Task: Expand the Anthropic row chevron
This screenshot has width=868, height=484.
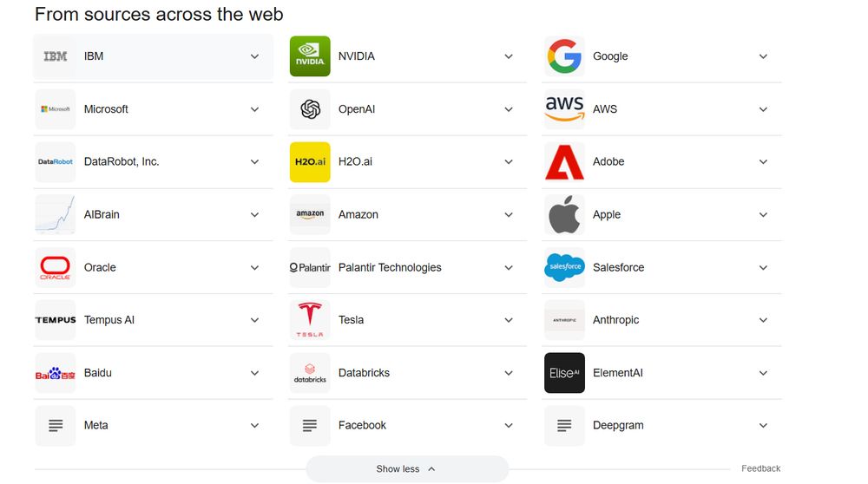Action: point(763,320)
